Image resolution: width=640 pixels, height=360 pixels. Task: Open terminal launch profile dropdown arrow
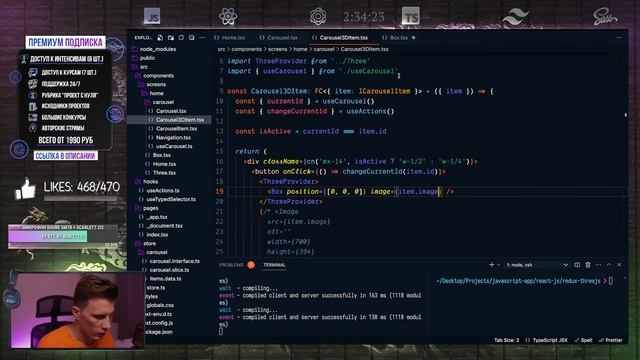point(498,265)
